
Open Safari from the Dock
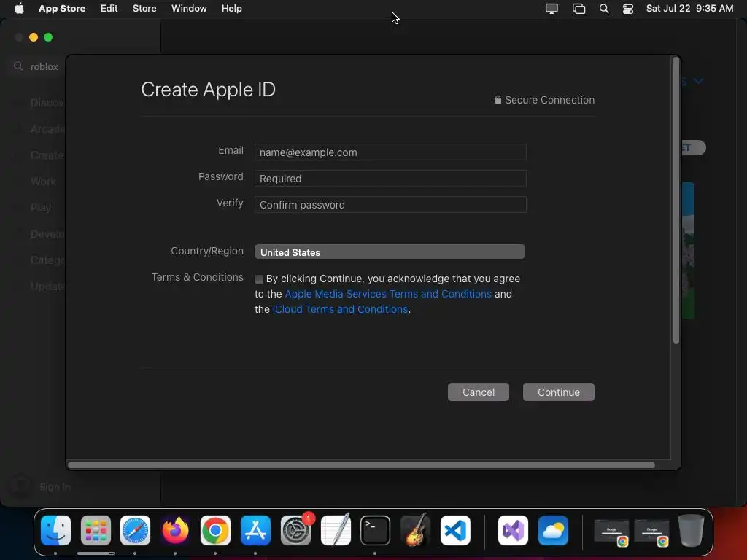pos(135,531)
